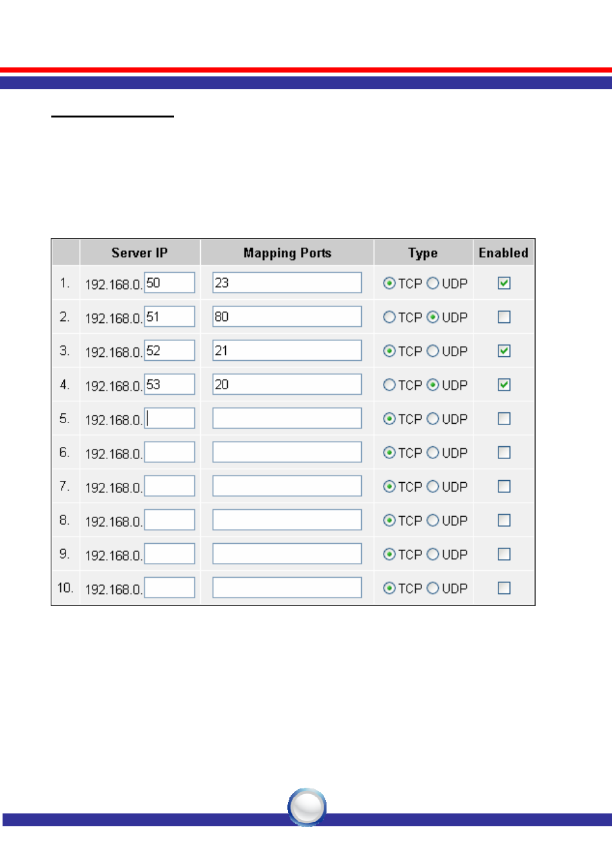Viewport: 612px width, 868px height.
Task: Click Server IP field containing 53
Action: pos(169,385)
